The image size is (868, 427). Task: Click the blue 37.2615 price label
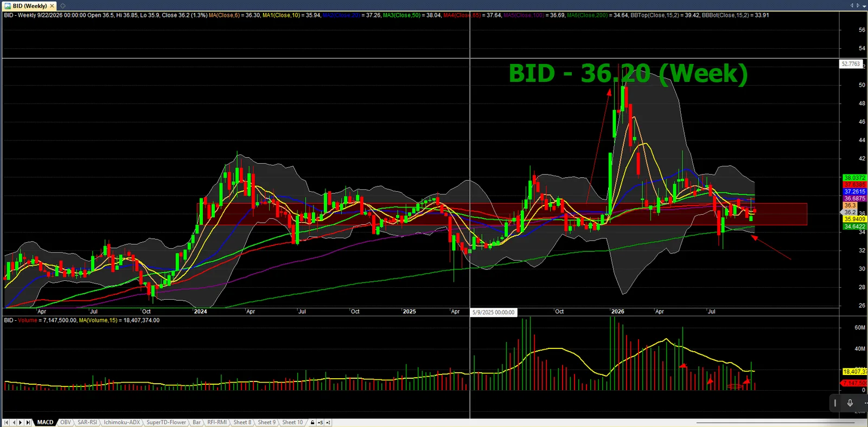[x=854, y=192]
